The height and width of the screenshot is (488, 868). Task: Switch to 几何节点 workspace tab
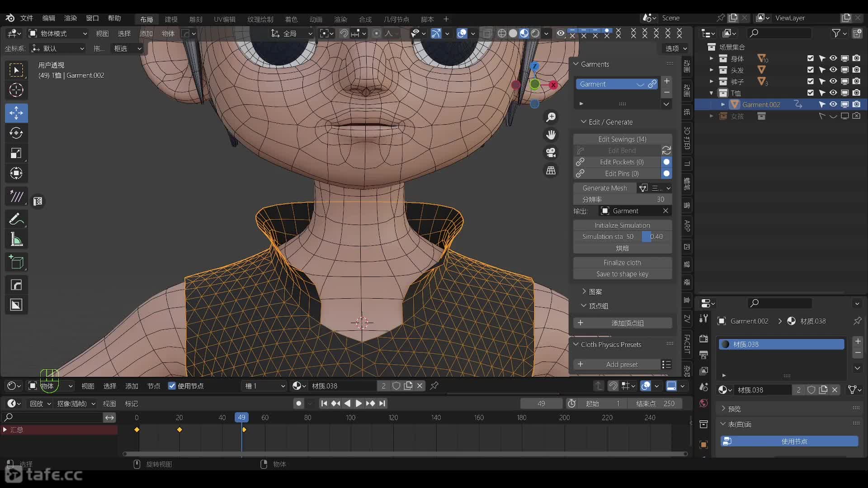pyautogui.click(x=396, y=19)
